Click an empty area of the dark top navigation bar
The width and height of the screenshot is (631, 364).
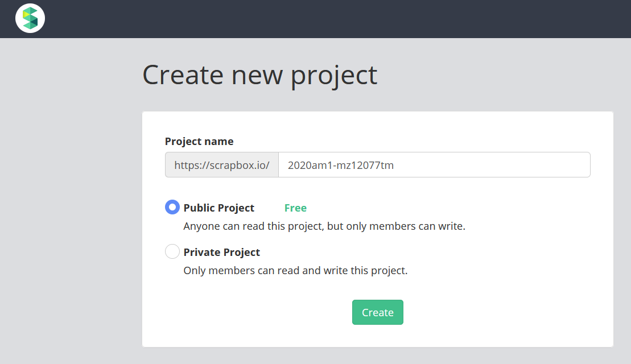click(x=341, y=19)
